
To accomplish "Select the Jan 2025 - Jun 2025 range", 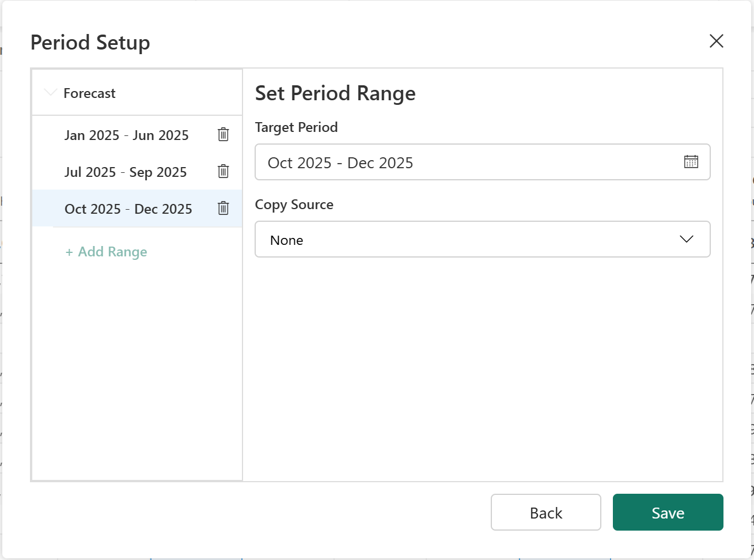I will pos(127,135).
